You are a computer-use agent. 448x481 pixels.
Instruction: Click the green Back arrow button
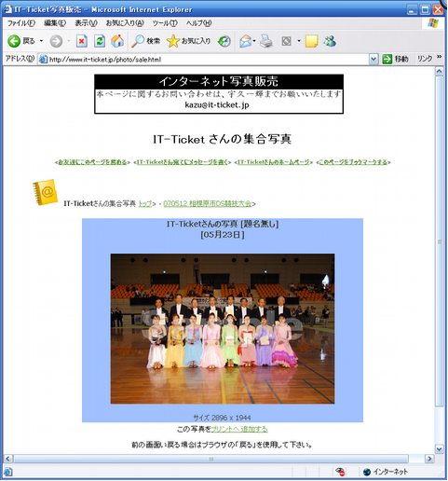(x=14, y=41)
